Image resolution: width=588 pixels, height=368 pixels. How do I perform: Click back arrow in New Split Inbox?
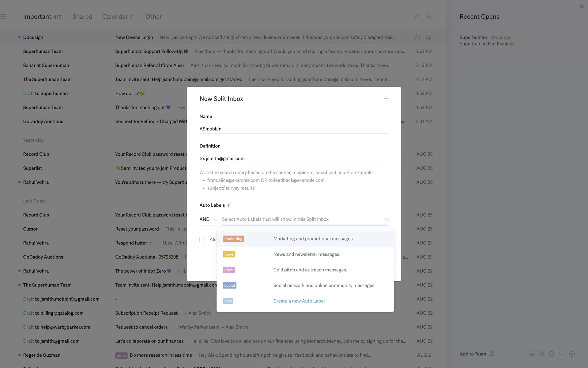(386, 98)
